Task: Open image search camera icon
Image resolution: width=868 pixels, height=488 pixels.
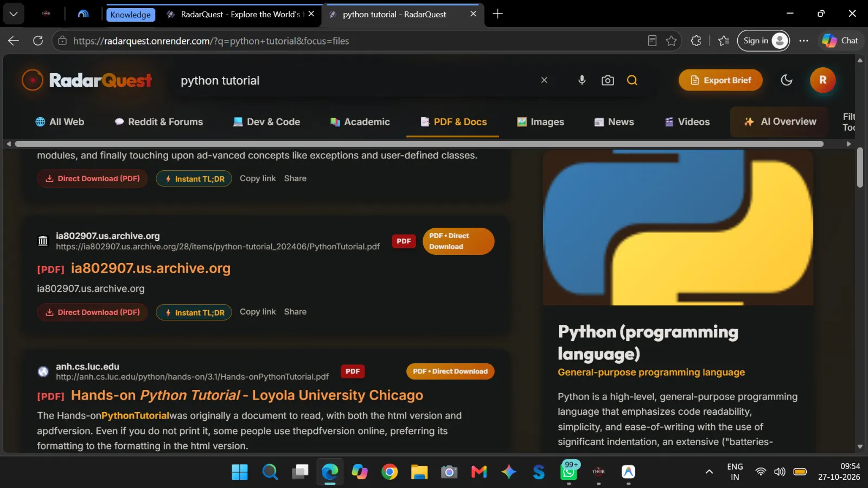Action: point(608,80)
